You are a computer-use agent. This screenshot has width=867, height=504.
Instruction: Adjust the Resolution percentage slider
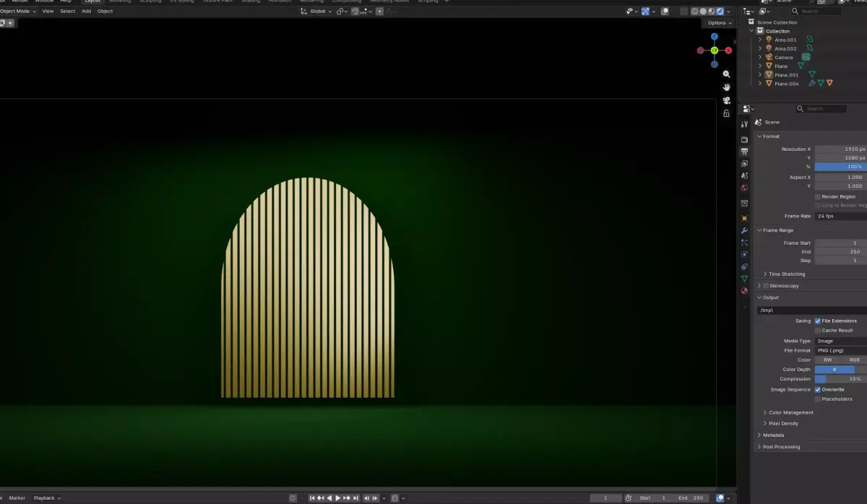(x=841, y=167)
